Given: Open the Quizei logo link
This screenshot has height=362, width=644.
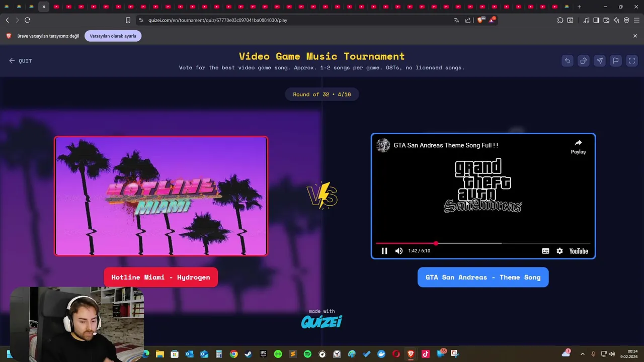Looking at the screenshot, I should click(321, 321).
